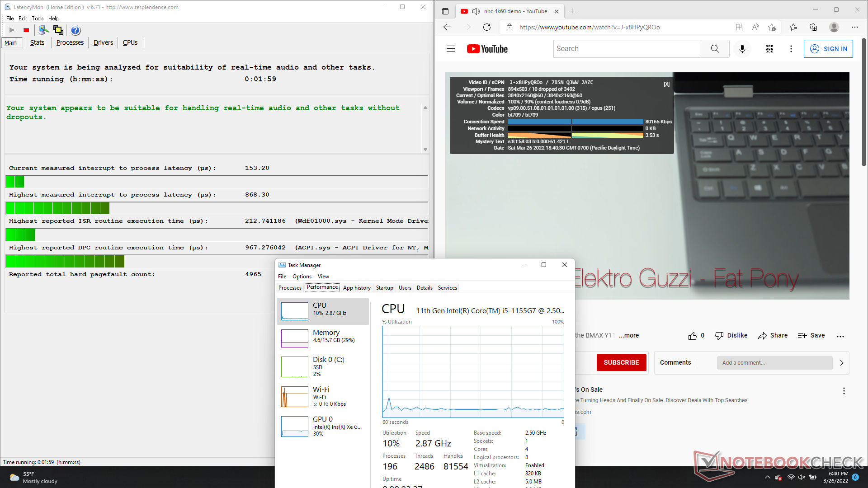Switch to the Drivers tab in LatencyMon

pyautogui.click(x=103, y=42)
